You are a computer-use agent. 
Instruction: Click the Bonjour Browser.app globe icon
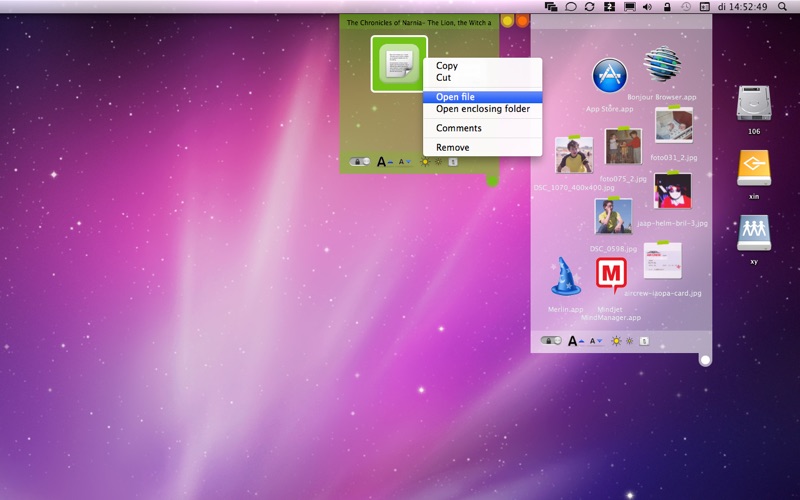pyautogui.click(x=662, y=67)
